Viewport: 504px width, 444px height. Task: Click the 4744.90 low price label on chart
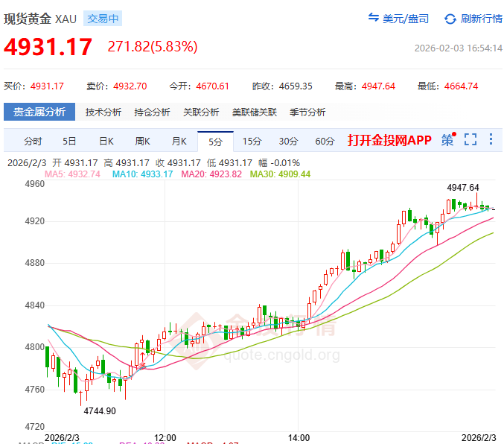coord(100,411)
